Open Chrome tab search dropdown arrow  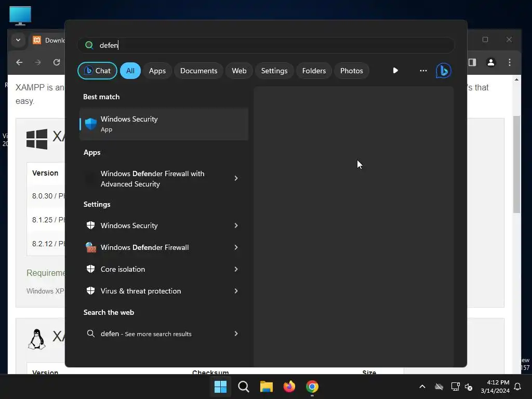(x=18, y=40)
